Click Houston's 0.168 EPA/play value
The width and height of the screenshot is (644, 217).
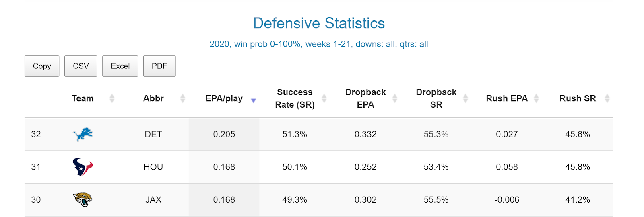tap(224, 167)
